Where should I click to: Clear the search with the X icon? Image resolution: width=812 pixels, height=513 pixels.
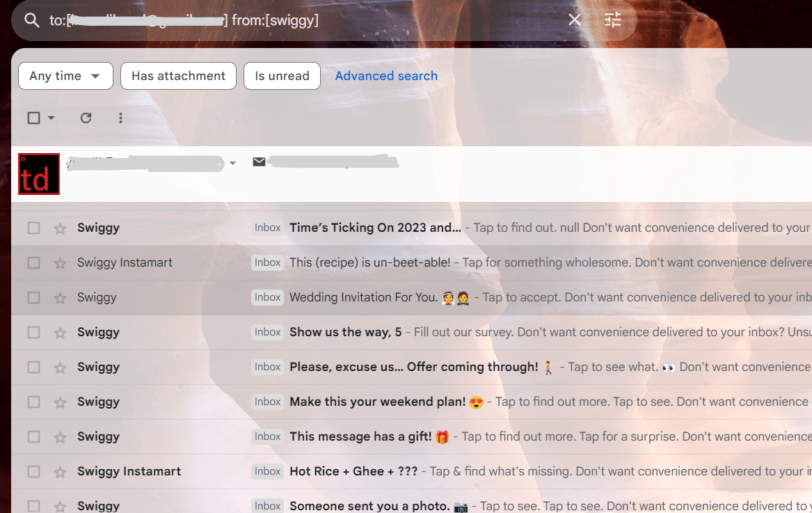(574, 19)
